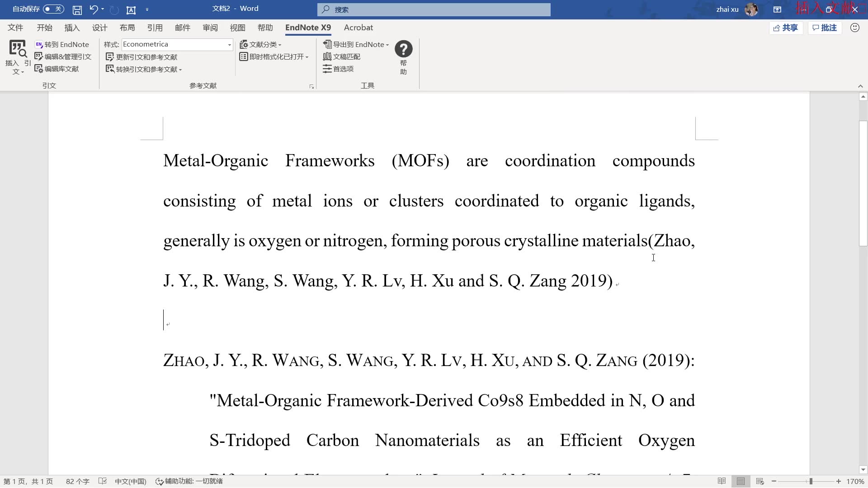Open the Econometrica style dropdown
Image resolution: width=868 pixels, height=488 pixels.
click(x=229, y=44)
